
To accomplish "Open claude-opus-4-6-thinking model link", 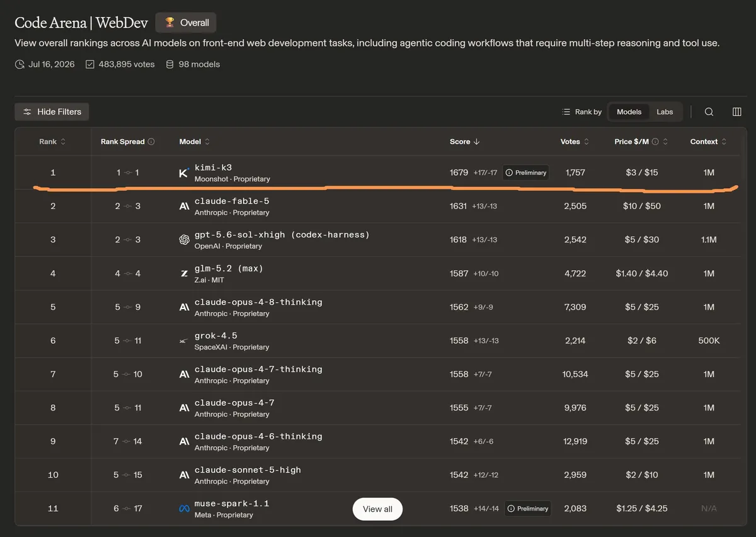I will click(x=258, y=436).
